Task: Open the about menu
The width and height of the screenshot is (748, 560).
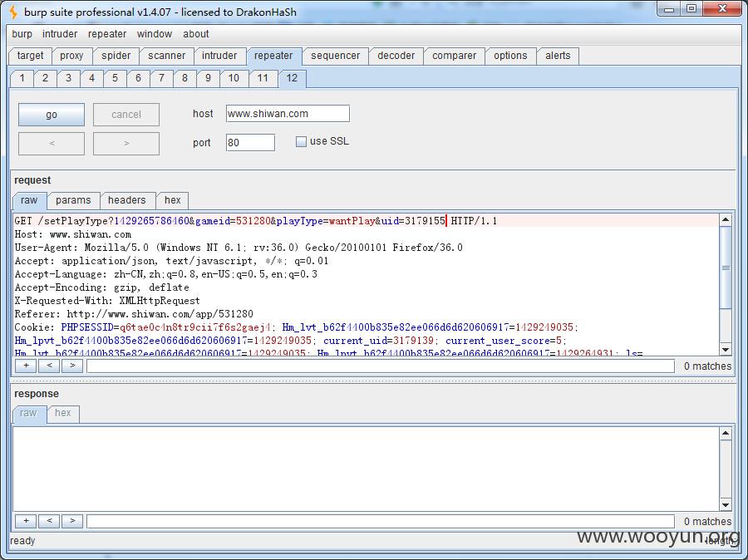Action: [195, 34]
